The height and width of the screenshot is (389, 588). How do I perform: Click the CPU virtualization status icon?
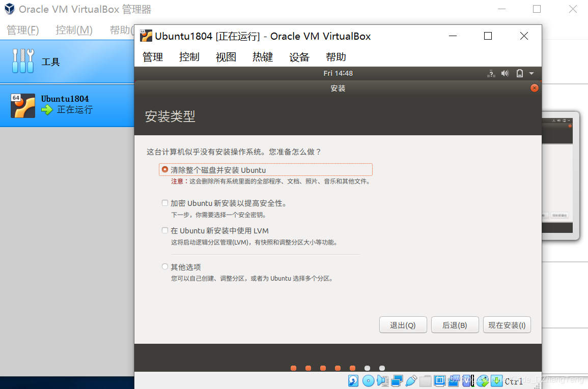coord(468,381)
